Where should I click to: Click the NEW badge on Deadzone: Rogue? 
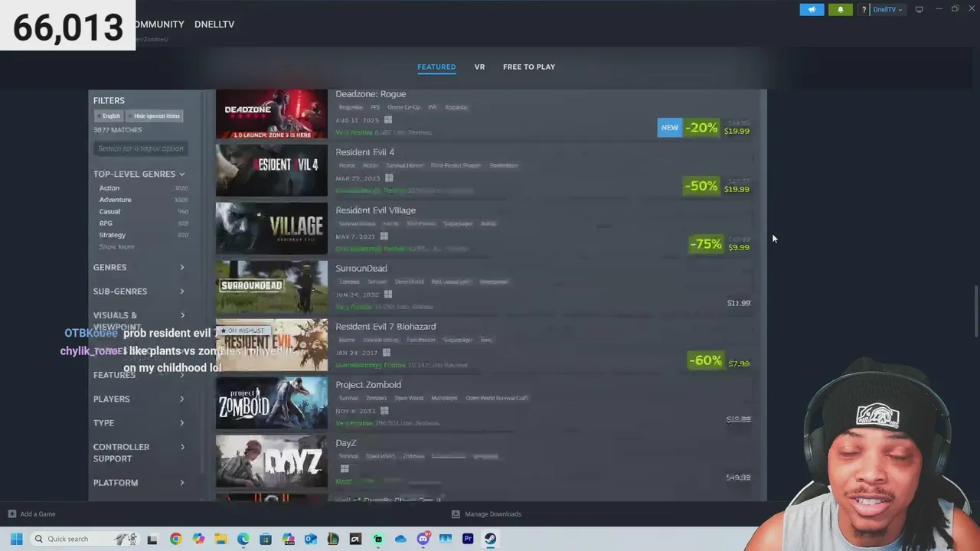(669, 128)
